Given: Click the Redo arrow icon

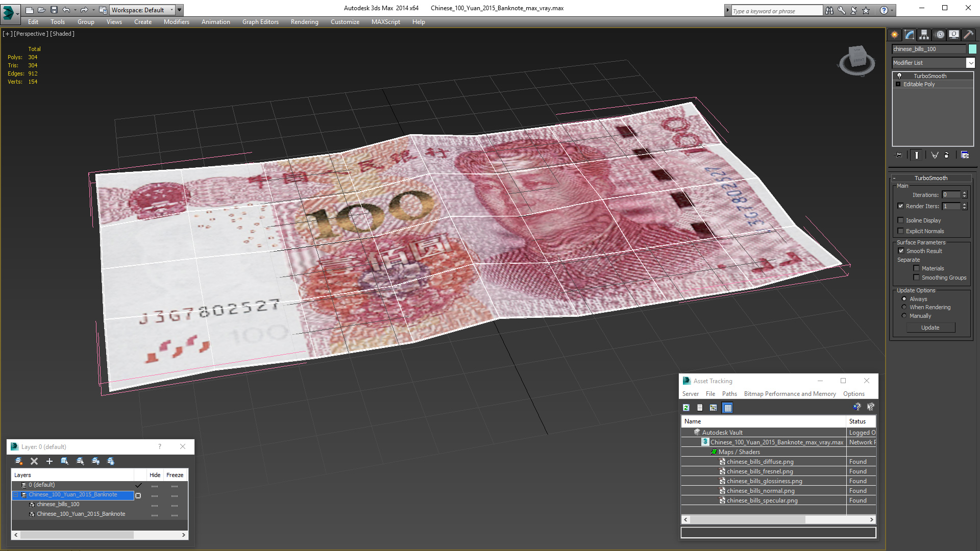Looking at the screenshot, I should [84, 10].
